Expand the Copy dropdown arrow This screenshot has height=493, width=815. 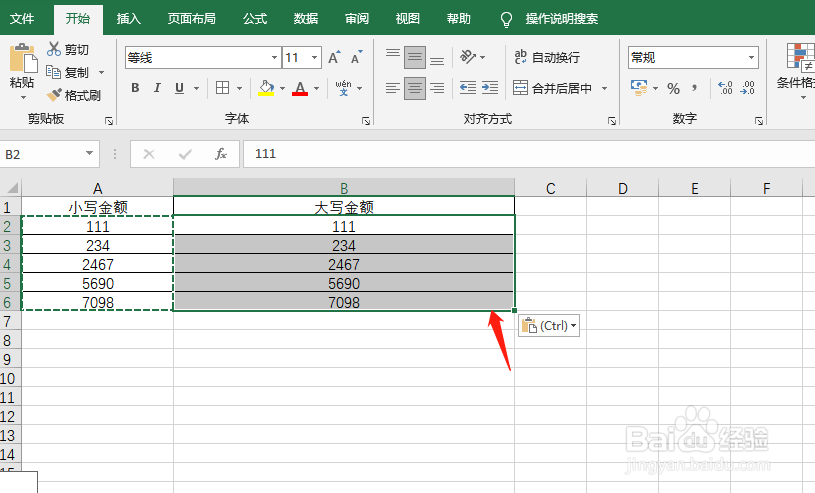(x=101, y=72)
